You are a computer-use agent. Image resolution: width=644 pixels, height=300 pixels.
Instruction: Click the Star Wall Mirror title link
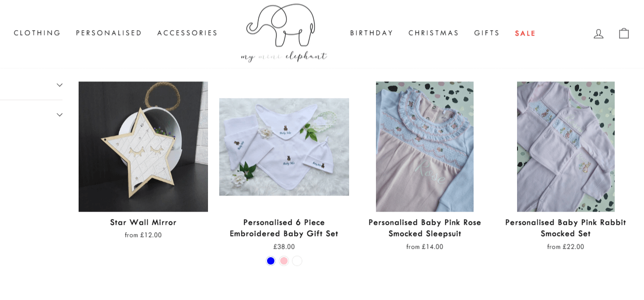(x=143, y=222)
